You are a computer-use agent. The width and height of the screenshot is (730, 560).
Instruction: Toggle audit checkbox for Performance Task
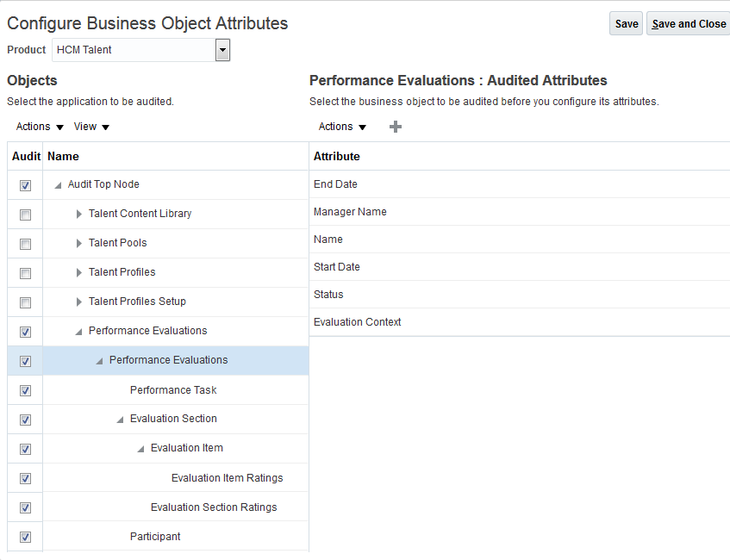point(26,390)
